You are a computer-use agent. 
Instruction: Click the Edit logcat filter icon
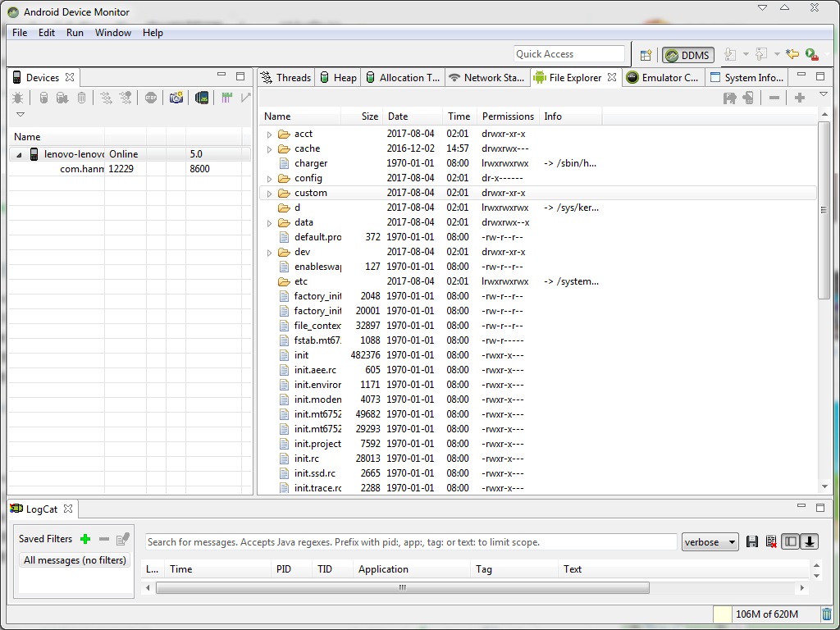click(x=123, y=539)
